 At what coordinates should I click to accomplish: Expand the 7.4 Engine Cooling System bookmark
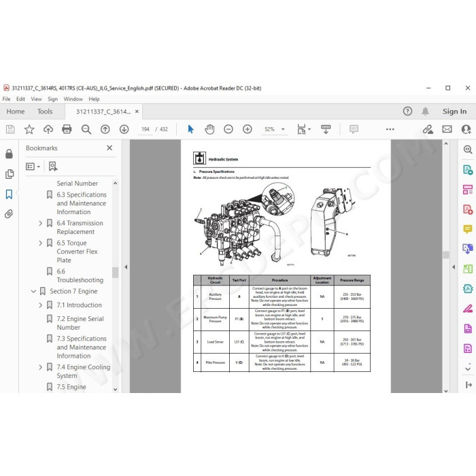tap(40, 367)
